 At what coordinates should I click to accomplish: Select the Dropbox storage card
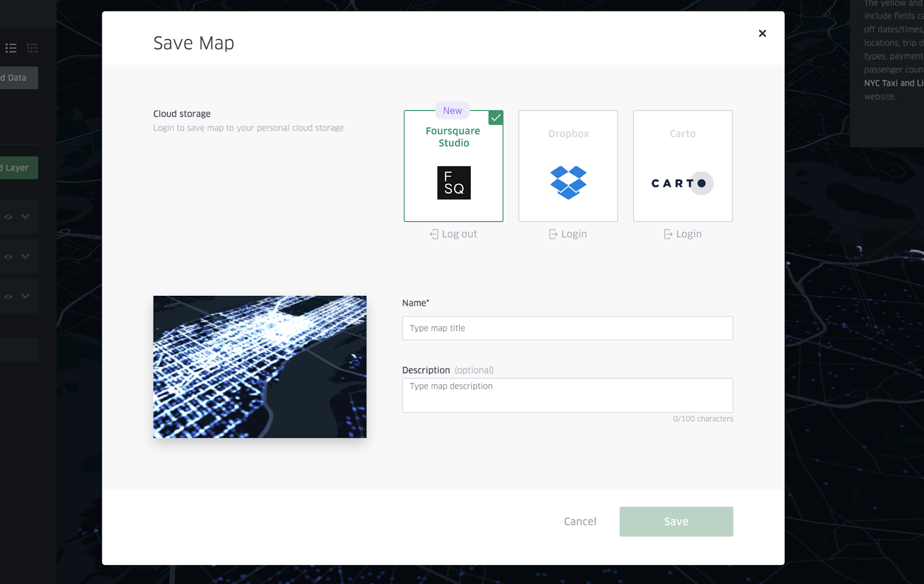click(568, 166)
